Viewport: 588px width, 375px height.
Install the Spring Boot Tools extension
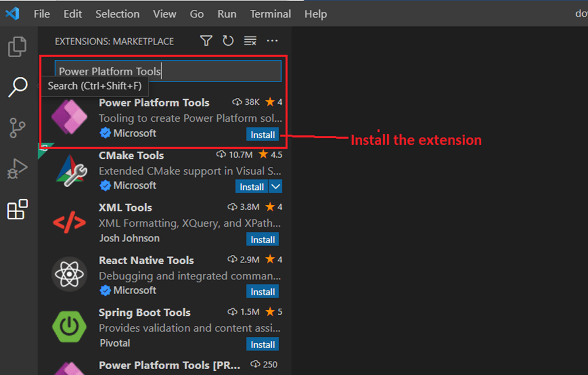pos(262,344)
